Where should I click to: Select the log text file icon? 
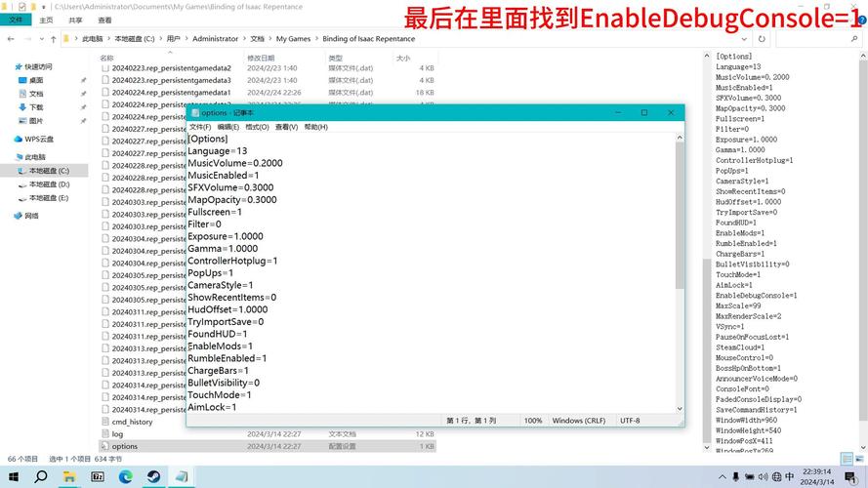coord(105,433)
